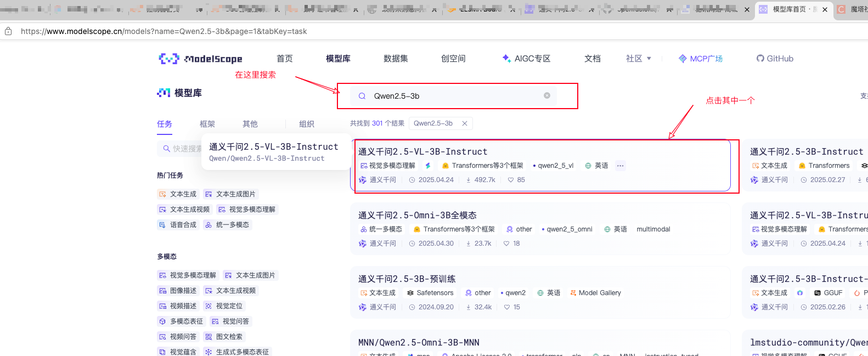Viewport: 868px width, 356px height.
Task: Click the 模型库 heading icon
Action: pos(164,93)
